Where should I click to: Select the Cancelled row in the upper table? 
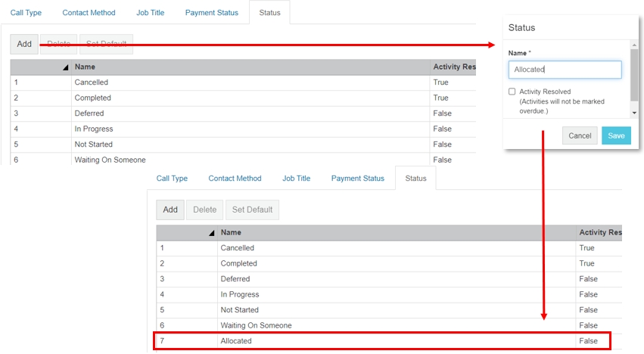pos(91,82)
